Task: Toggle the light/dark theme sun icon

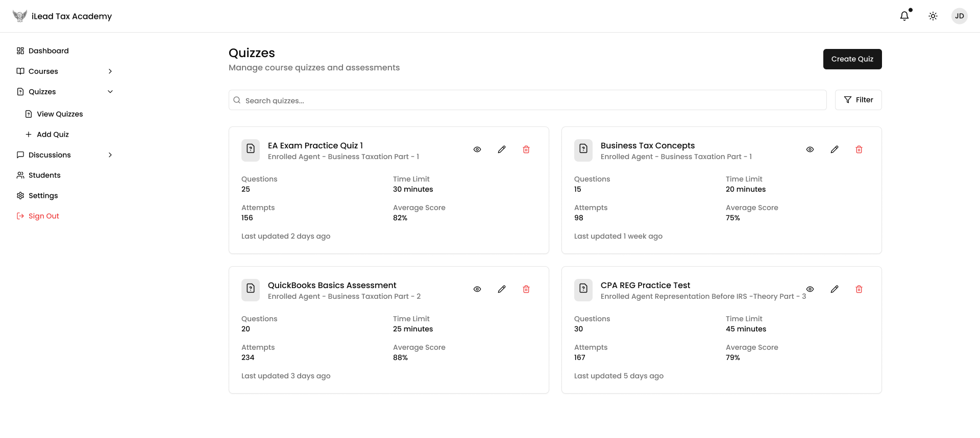Action: click(933, 16)
